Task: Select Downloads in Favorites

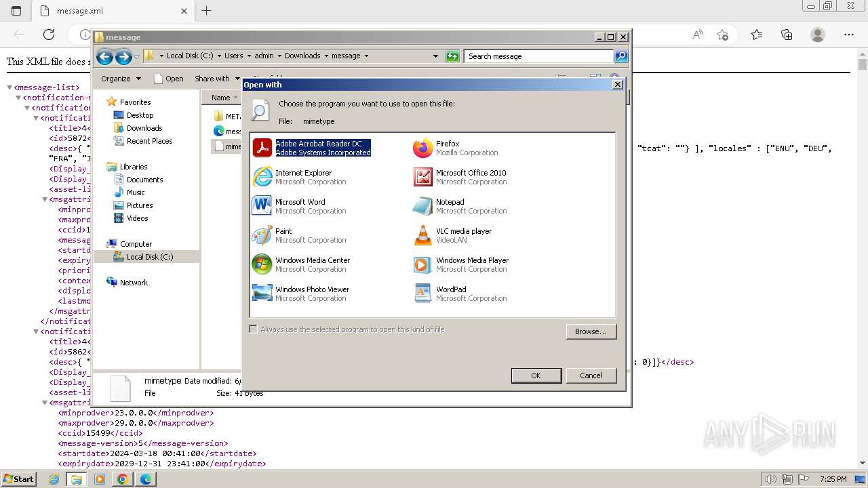Action: pos(144,128)
